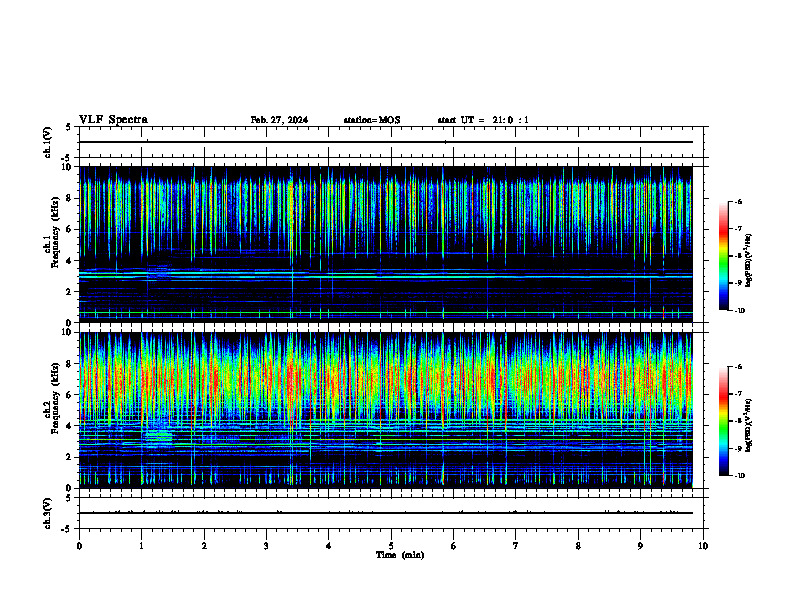Image resolution: width=792 pixels, height=612 pixels.
Task: Click tick label "5" on the Time axis
Action: (391, 546)
